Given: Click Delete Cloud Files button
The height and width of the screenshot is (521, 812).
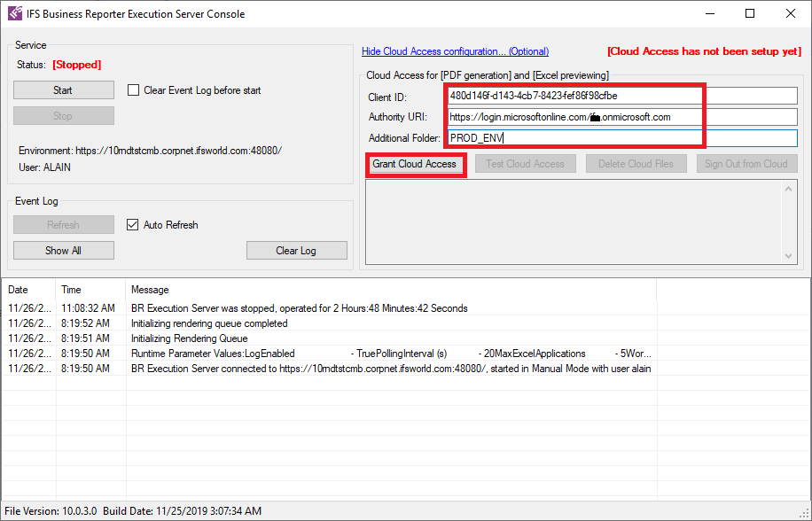Looking at the screenshot, I should (x=636, y=164).
